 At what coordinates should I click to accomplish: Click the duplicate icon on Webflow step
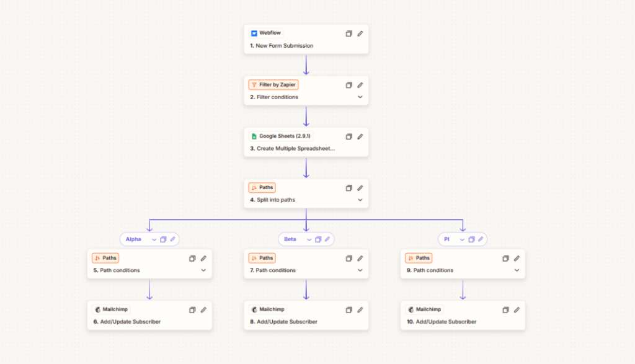coord(349,33)
